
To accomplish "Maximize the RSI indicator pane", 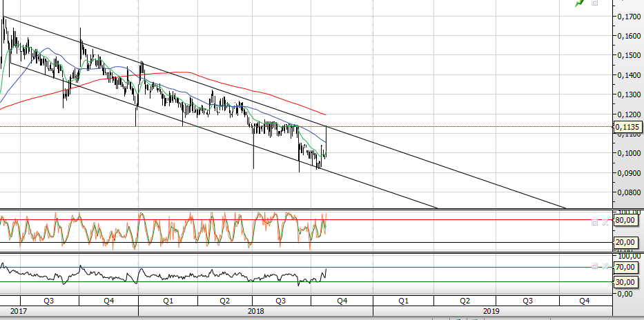I will coord(594,266).
